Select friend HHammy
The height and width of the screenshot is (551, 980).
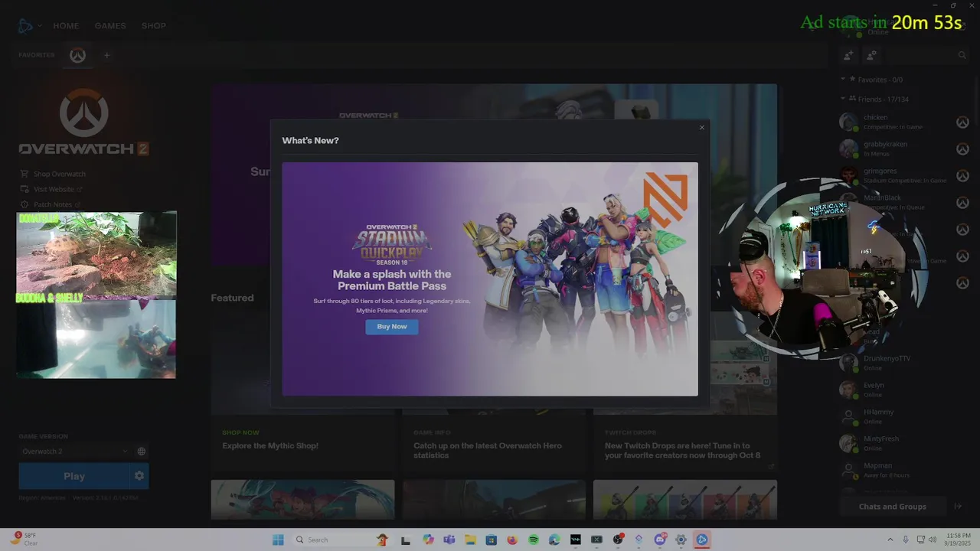coord(904,416)
